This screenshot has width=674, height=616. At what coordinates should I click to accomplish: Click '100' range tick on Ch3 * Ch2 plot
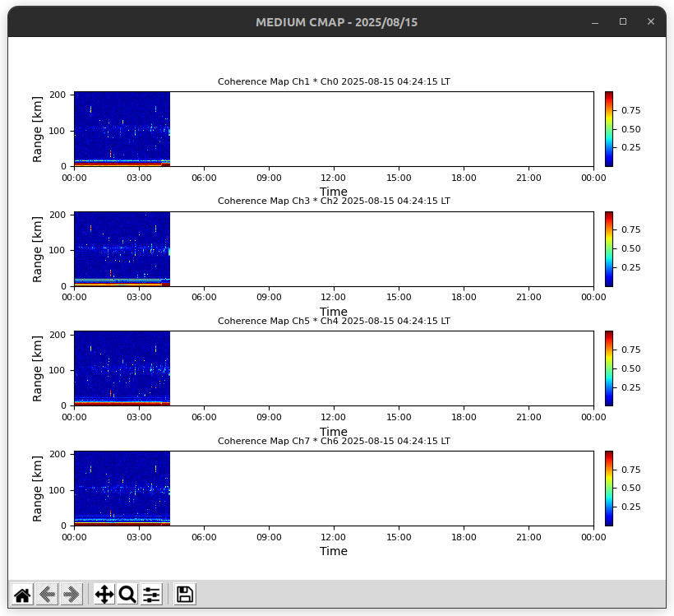[x=58, y=250]
